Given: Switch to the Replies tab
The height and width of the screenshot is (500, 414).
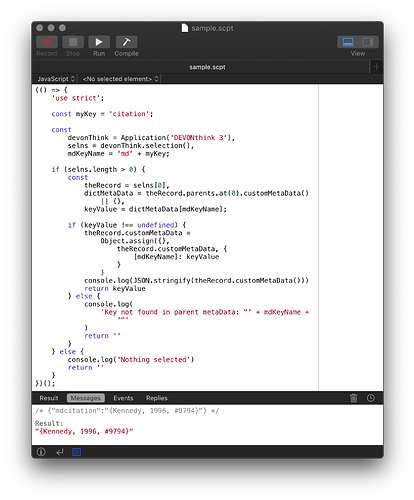Looking at the screenshot, I should 157,398.
